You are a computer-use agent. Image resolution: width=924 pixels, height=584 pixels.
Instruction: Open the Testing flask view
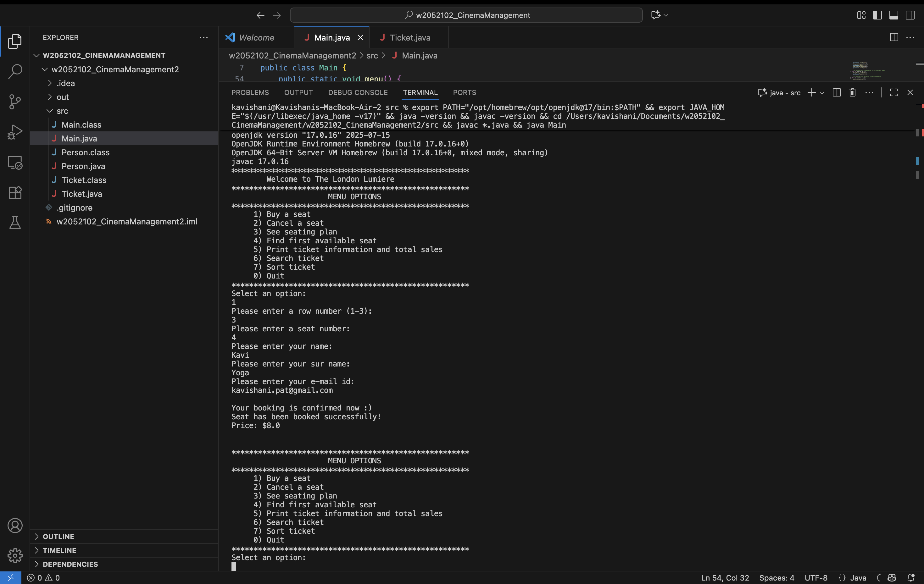[x=15, y=223]
